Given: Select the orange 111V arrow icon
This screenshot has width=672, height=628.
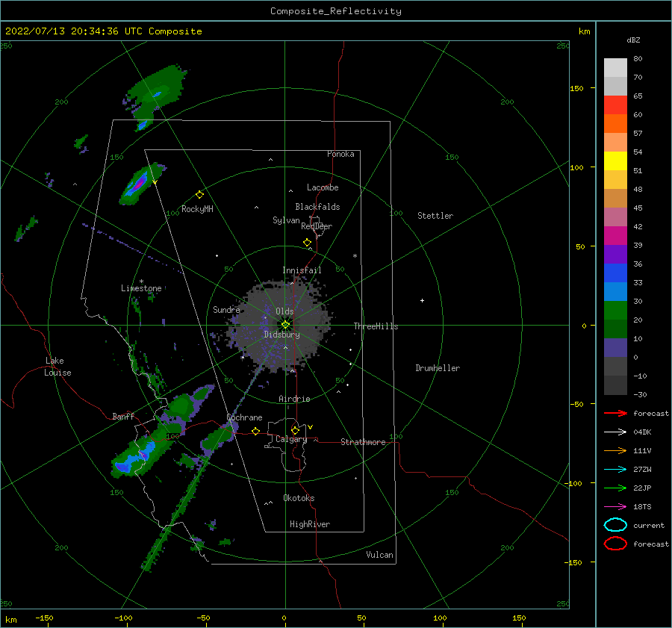Looking at the screenshot, I should pos(615,450).
